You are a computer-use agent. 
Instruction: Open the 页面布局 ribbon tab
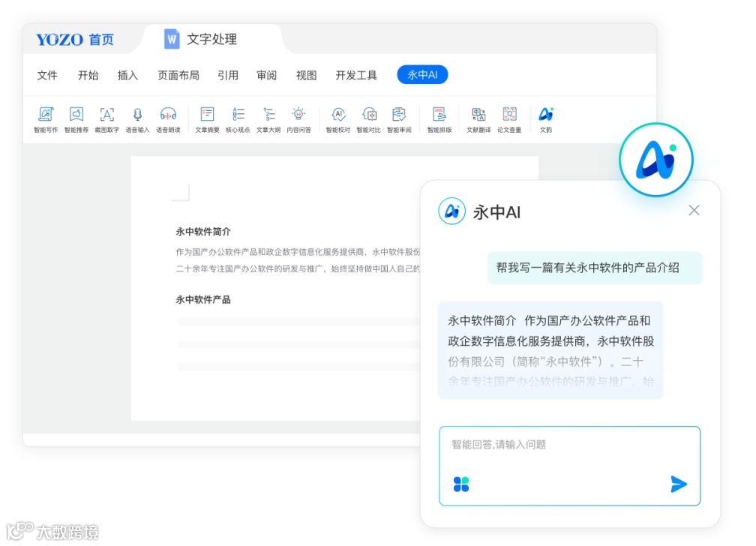(x=178, y=75)
